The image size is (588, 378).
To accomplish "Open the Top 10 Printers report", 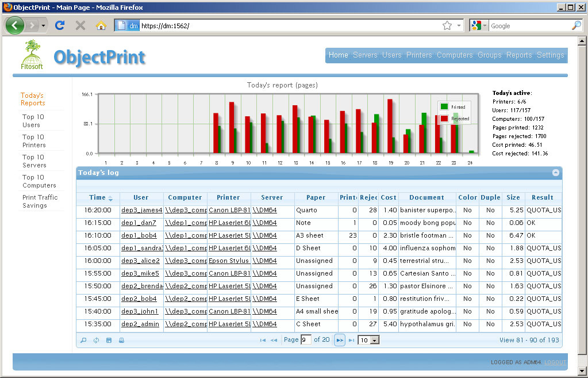I will tap(34, 141).
